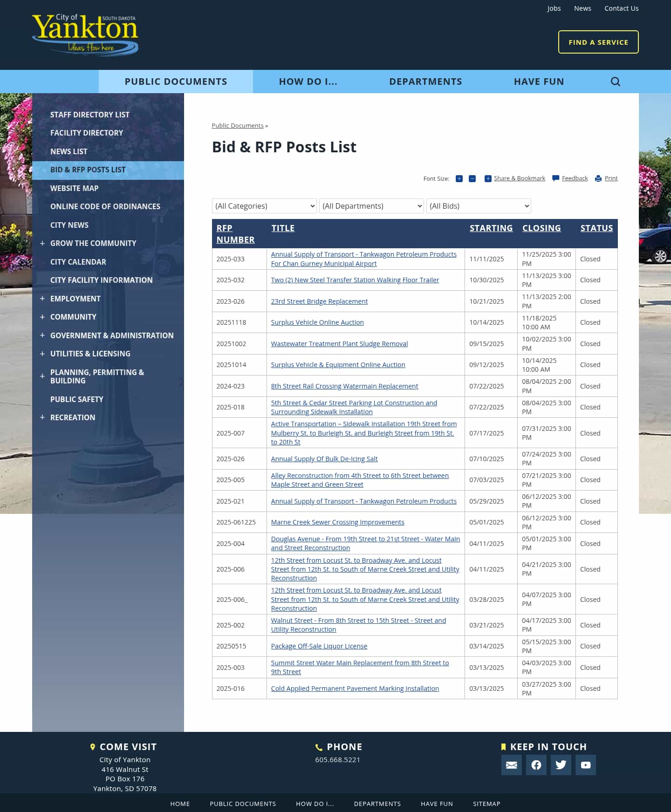671x812 pixels.
Task: Click Share & Bookmark text link
Action: (x=519, y=178)
